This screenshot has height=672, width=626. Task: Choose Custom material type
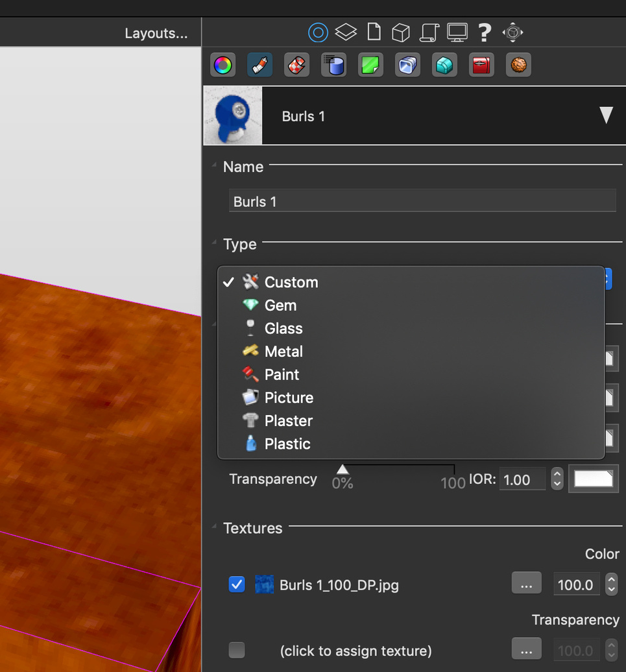411,282
